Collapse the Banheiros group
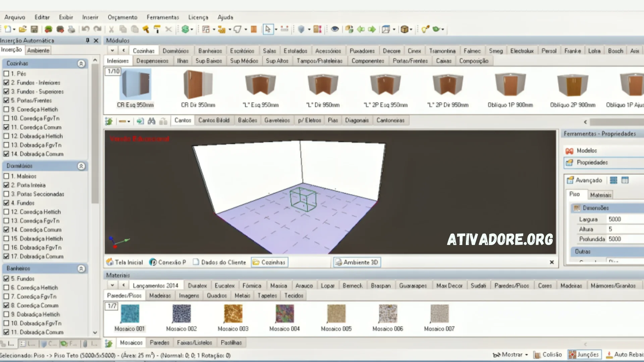644x362 pixels. (81, 269)
